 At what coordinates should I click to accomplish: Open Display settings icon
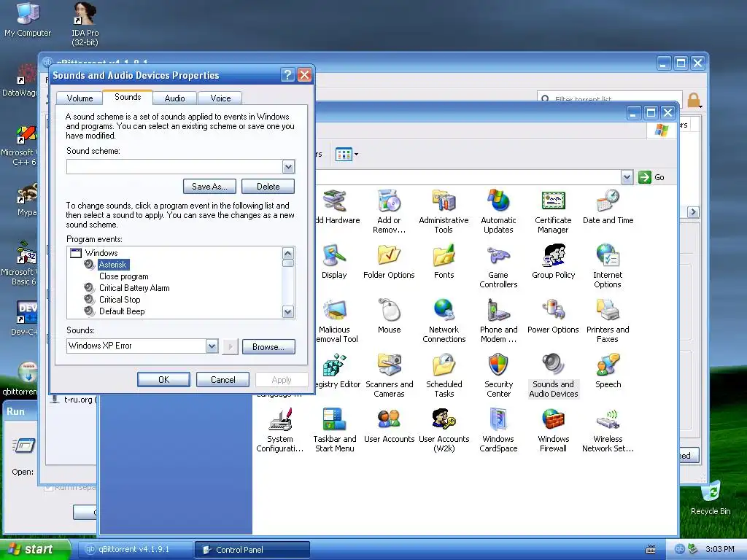[x=334, y=262]
